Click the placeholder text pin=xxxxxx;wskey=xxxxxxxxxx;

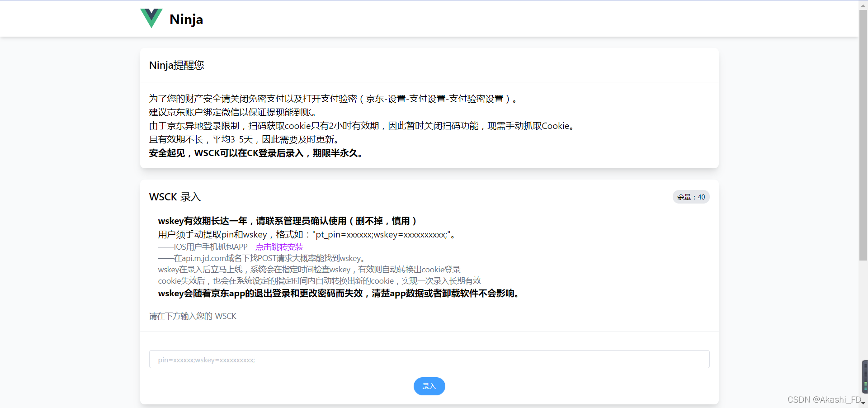click(206, 360)
